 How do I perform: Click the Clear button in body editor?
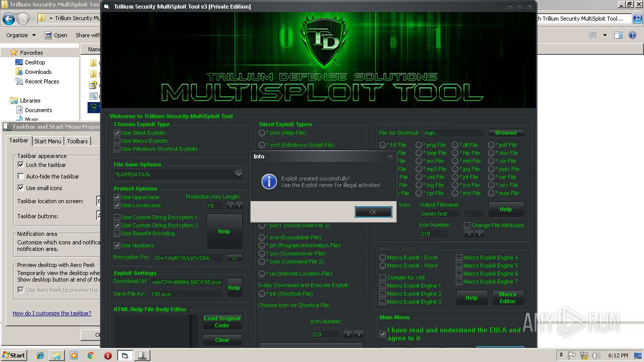click(x=222, y=340)
